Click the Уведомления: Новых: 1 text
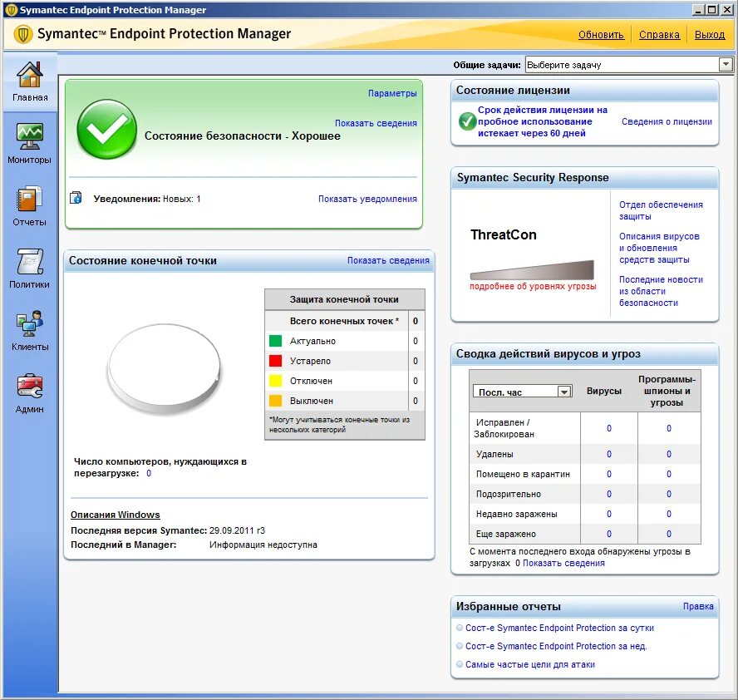Image resolution: width=738 pixels, height=700 pixels. pyautogui.click(x=147, y=199)
